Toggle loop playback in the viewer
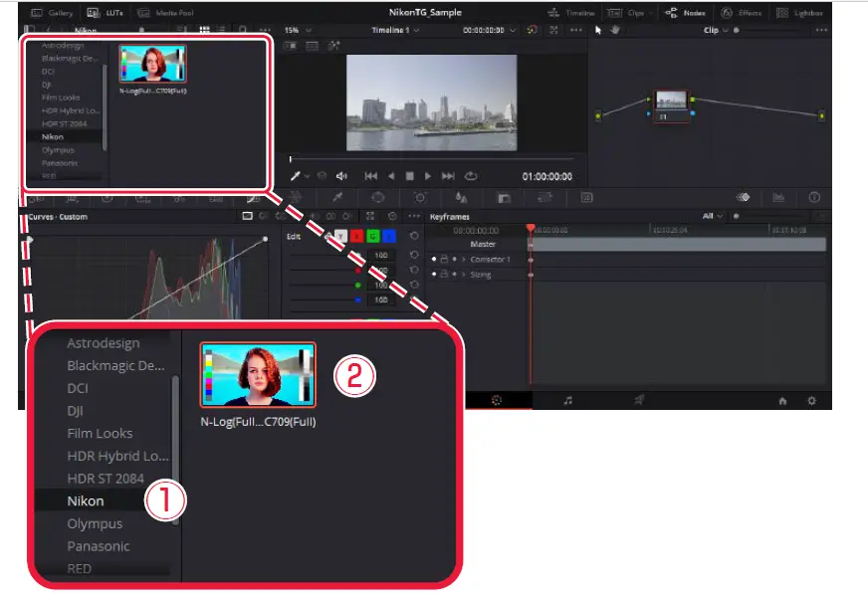Image resolution: width=868 pixels, height=594 pixels. click(x=471, y=176)
